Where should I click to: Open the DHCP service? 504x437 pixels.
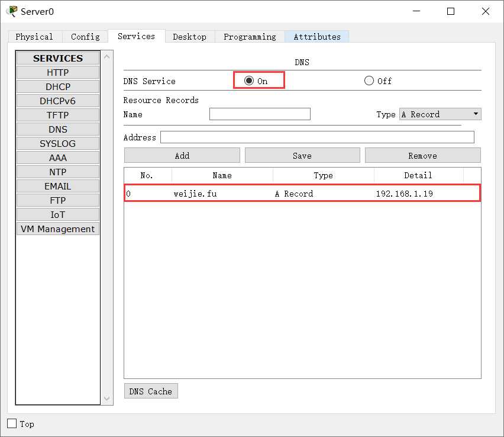pos(58,86)
